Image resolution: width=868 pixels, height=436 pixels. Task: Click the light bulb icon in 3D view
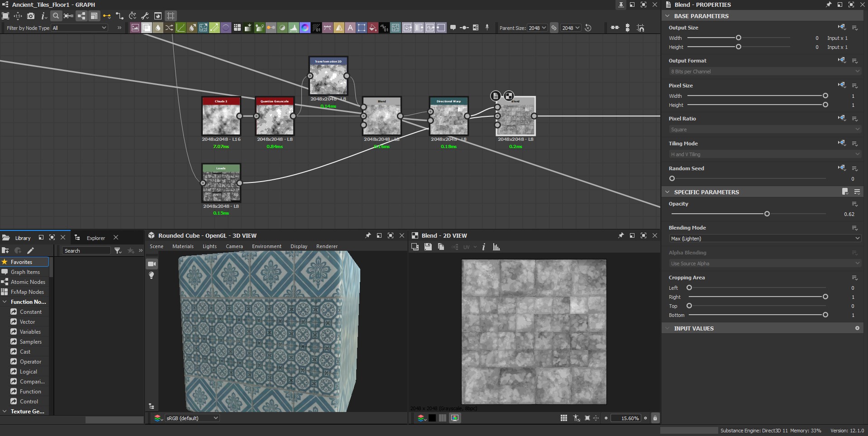click(x=152, y=275)
